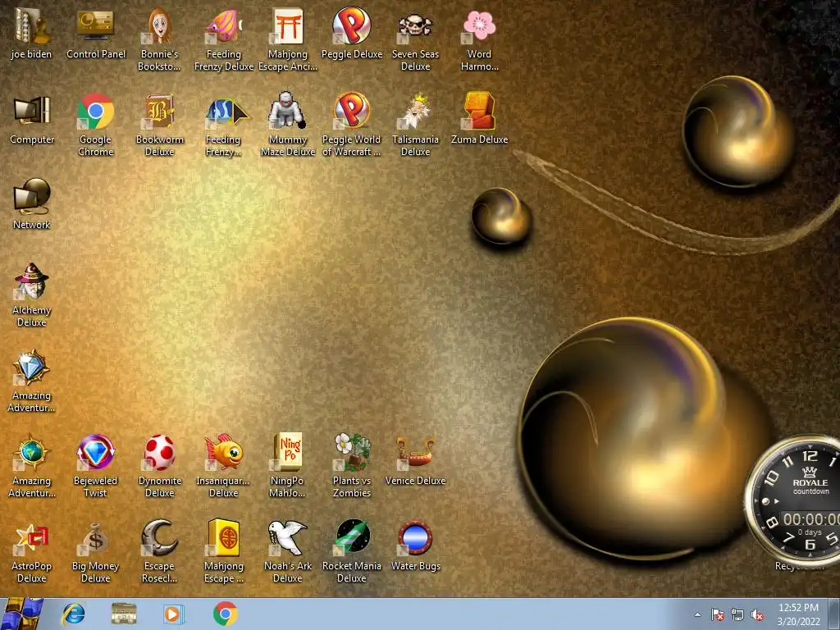The width and height of the screenshot is (840, 630).
Task: Launch Water Bugs shortcut
Action: pos(415,546)
